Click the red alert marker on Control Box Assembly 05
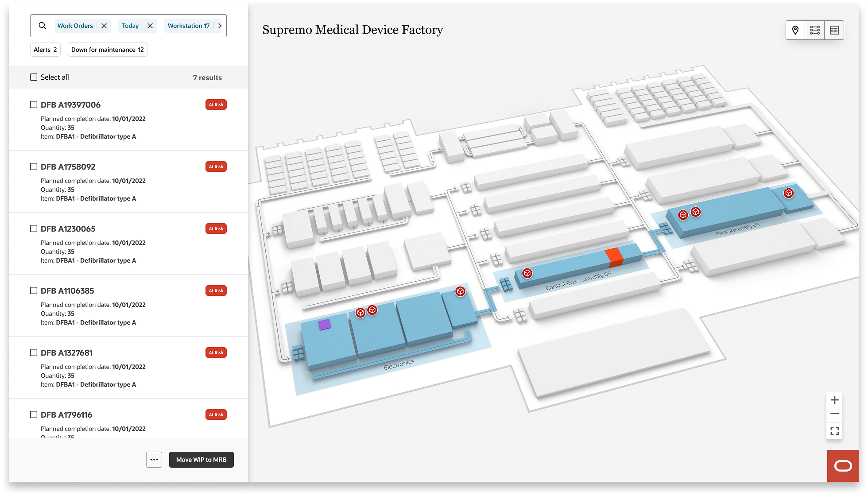The height and width of the screenshot is (496, 868). (527, 273)
